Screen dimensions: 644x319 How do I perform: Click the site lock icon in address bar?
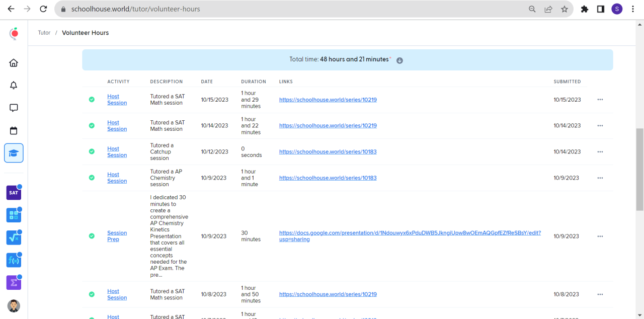[62, 9]
